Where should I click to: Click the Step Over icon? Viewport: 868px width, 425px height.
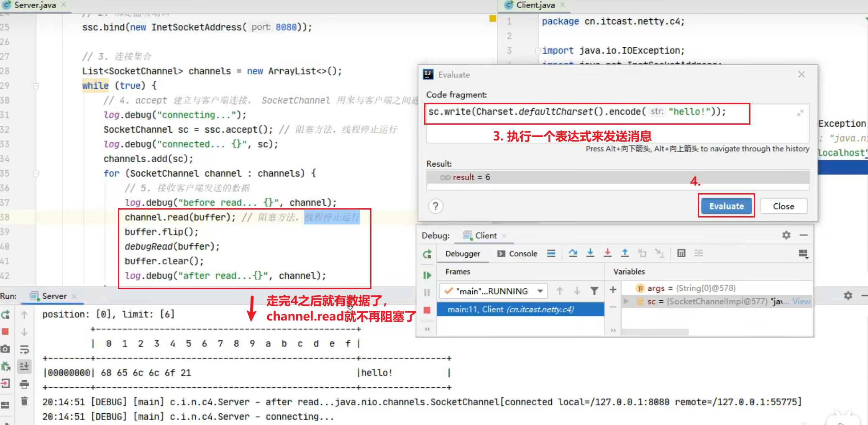(573, 253)
